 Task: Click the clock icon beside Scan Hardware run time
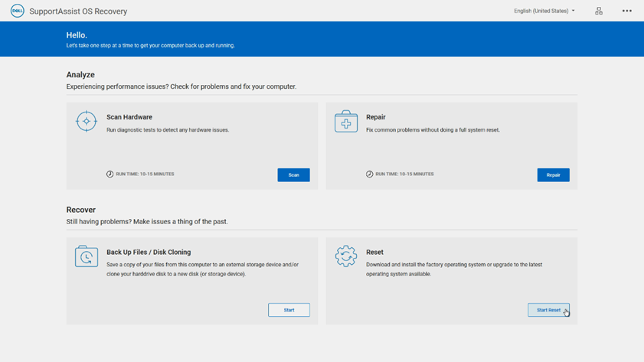tap(110, 174)
